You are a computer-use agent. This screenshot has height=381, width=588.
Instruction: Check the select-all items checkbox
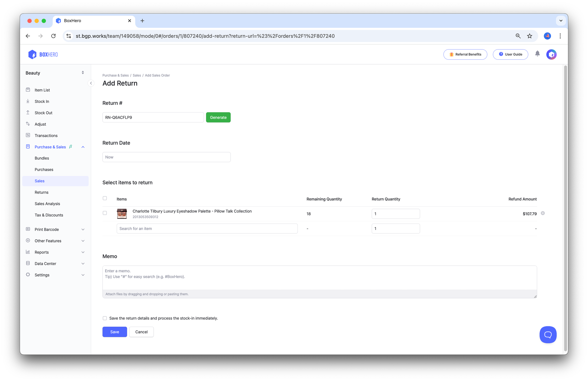[105, 198]
